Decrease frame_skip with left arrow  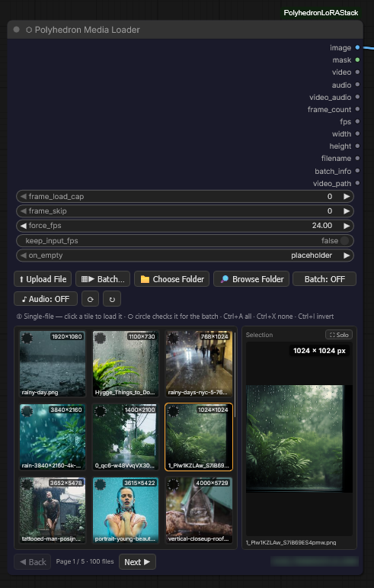(x=23, y=211)
